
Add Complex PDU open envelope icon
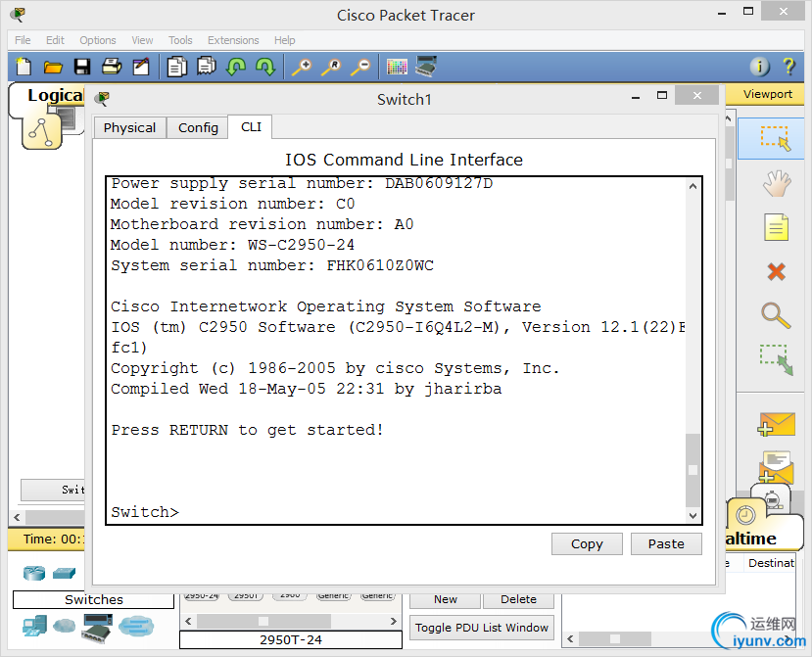[776, 467]
